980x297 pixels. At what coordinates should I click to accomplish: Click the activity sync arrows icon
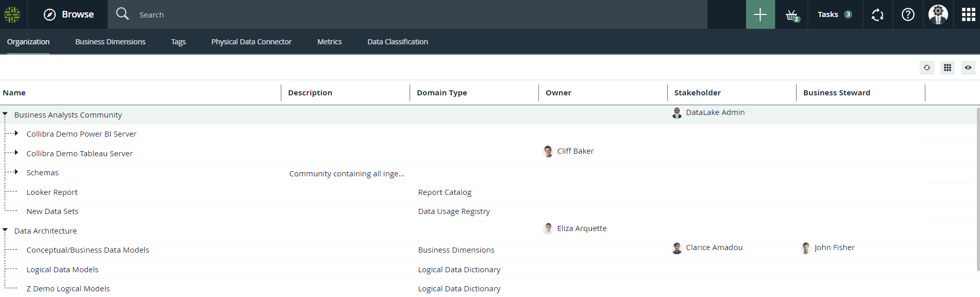[x=877, y=15]
